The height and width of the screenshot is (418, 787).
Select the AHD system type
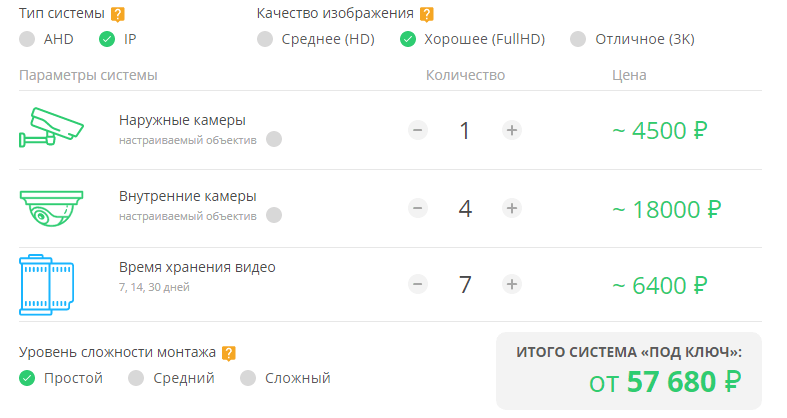click(x=27, y=40)
